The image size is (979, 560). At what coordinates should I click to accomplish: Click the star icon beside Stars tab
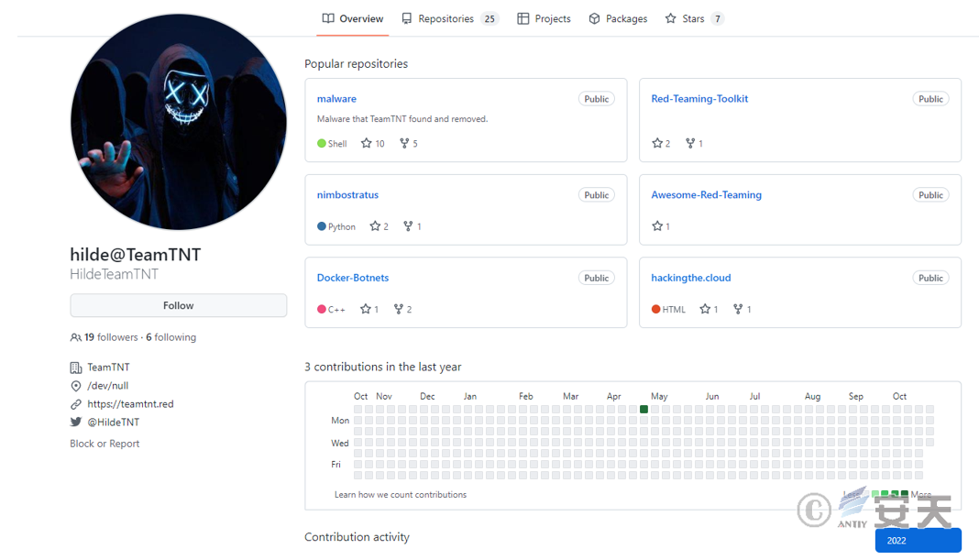(671, 18)
